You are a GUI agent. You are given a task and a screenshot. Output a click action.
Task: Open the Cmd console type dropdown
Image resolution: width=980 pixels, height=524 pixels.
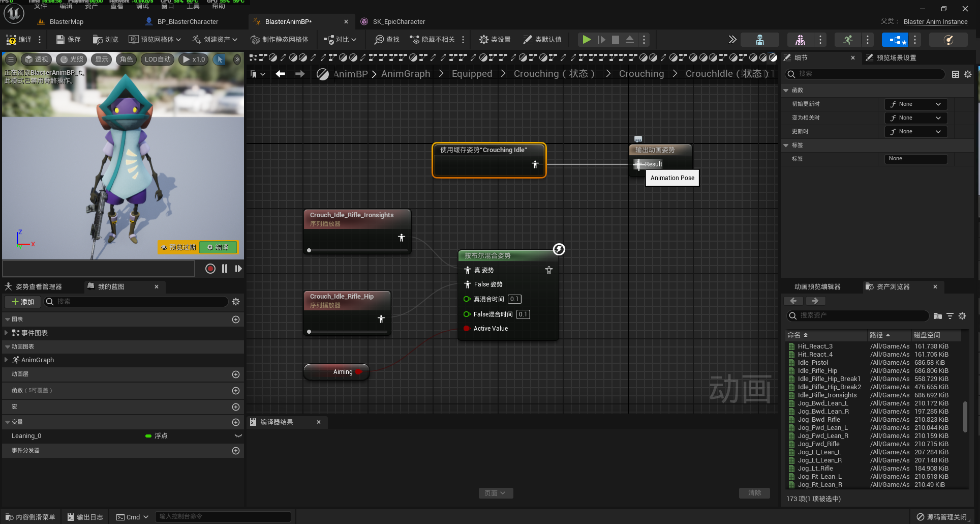[x=133, y=517]
